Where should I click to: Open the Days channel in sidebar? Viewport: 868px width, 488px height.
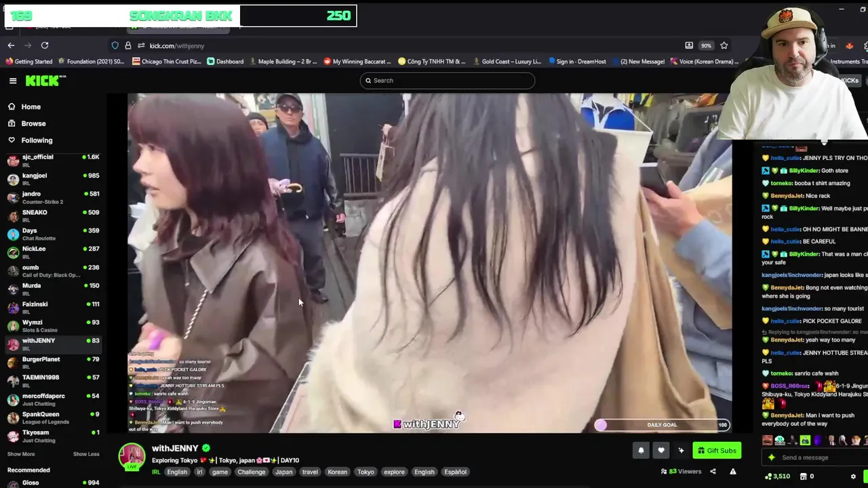(x=53, y=234)
